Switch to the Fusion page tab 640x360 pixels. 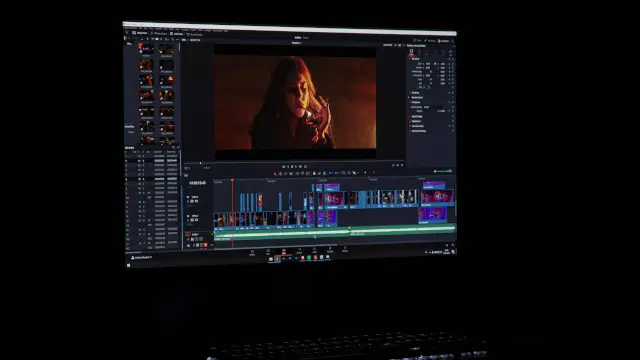(x=299, y=251)
